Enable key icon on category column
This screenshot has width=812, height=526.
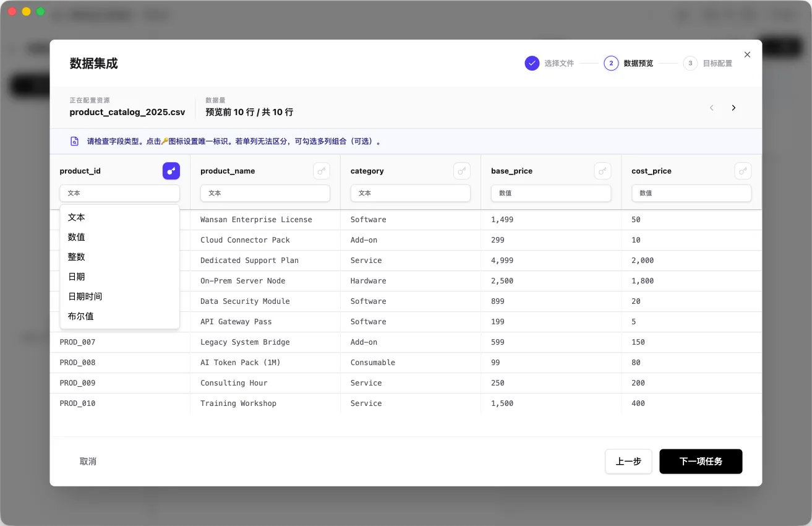pos(461,171)
